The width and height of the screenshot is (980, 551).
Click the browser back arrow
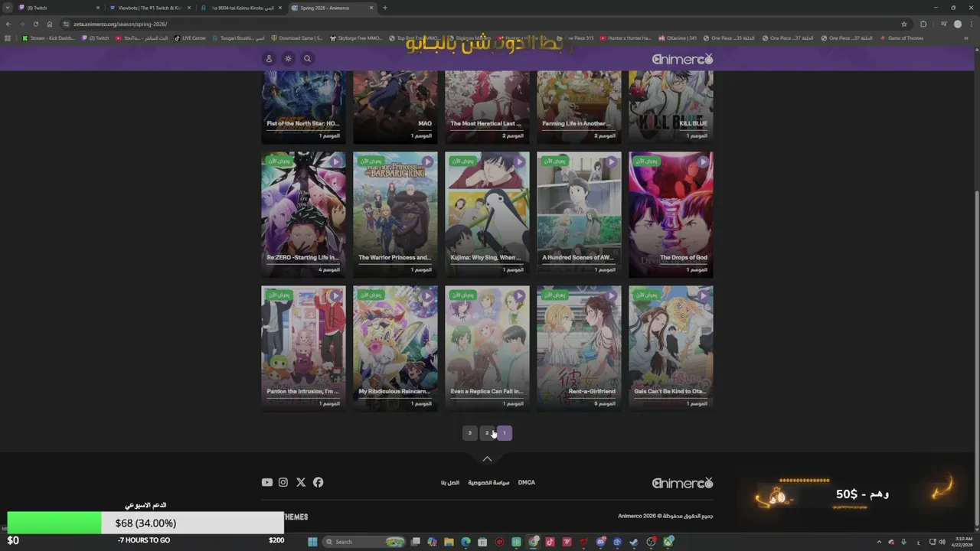click(8, 24)
